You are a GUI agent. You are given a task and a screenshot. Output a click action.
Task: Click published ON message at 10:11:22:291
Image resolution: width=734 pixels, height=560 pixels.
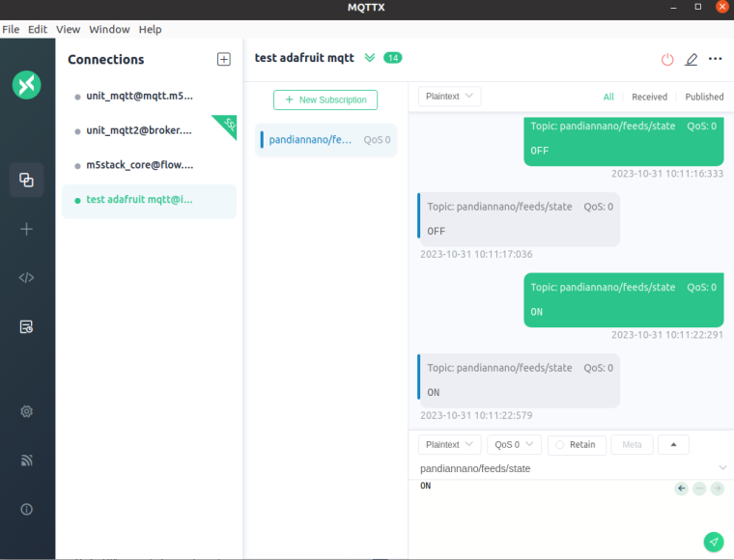point(624,300)
